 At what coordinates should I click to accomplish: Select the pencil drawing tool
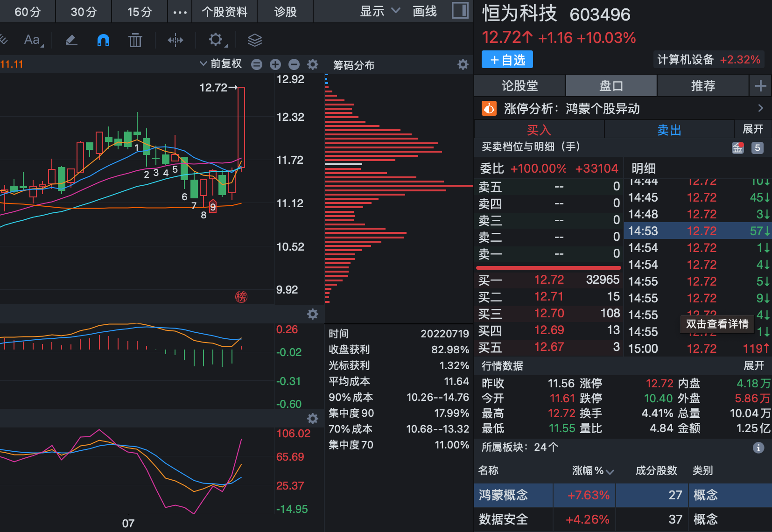[71, 40]
